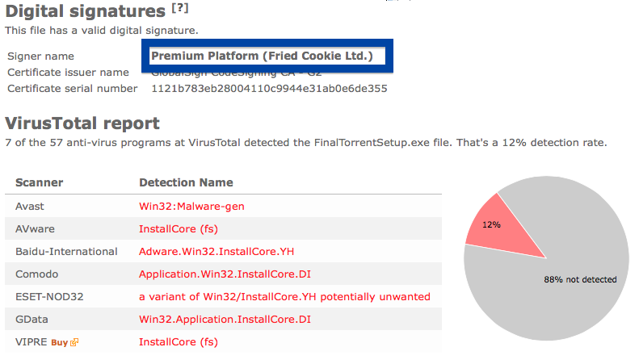Image resolution: width=639 pixels, height=364 pixels.
Task: Click the ESET-NOD32 potentially unwanted detection
Action: (x=284, y=297)
